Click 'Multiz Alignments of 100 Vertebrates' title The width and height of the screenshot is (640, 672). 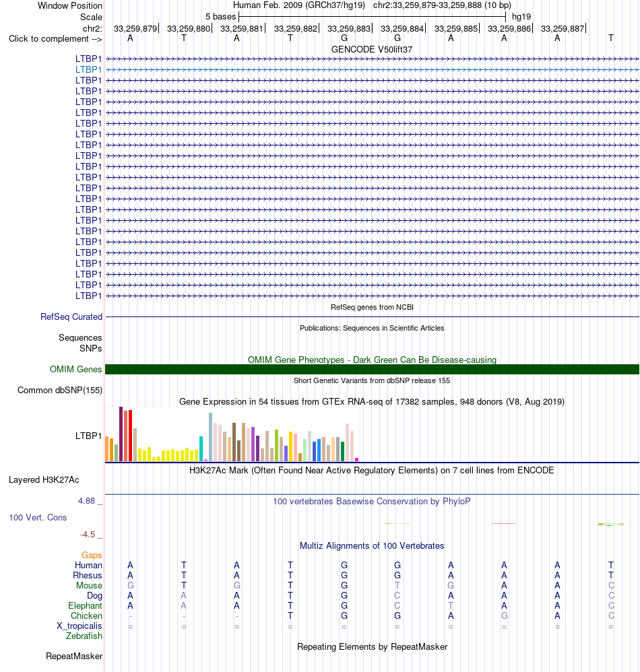click(x=372, y=546)
